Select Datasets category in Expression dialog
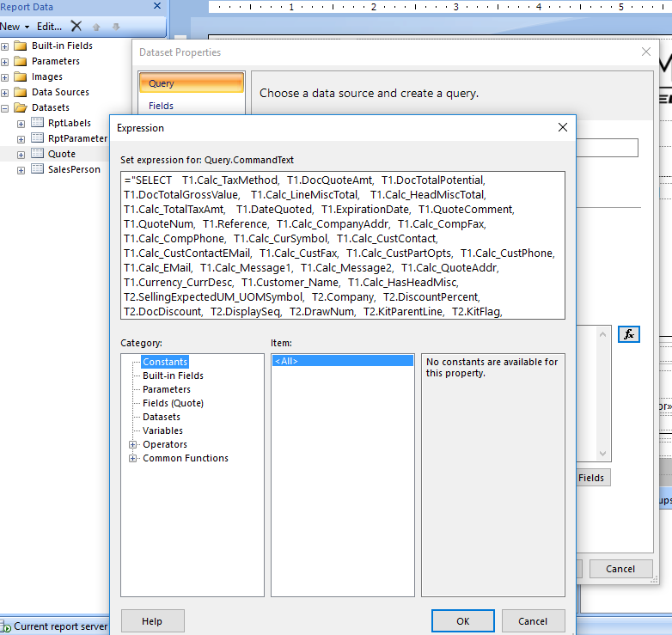 [x=162, y=417]
